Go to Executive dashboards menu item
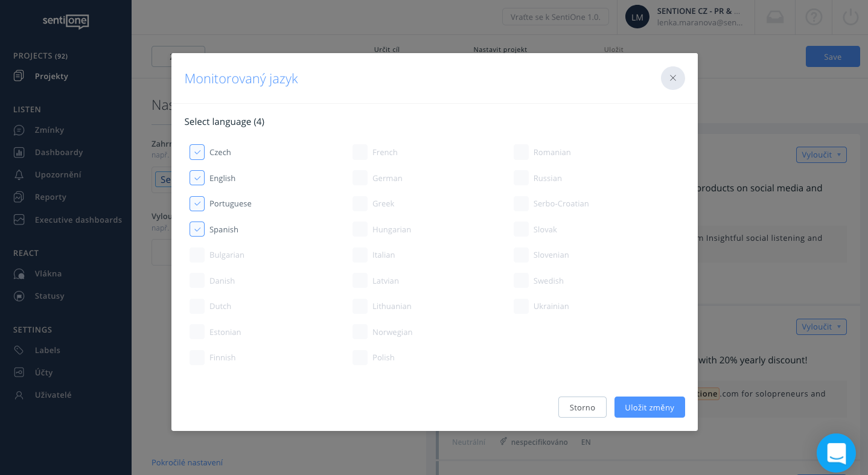The height and width of the screenshot is (475, 868). pos(78,220)
